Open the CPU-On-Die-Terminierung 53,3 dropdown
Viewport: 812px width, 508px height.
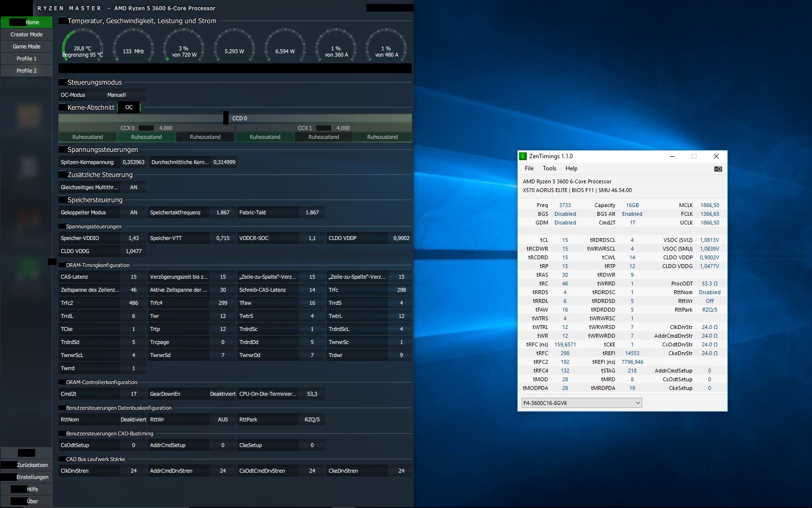coord(312,394)
